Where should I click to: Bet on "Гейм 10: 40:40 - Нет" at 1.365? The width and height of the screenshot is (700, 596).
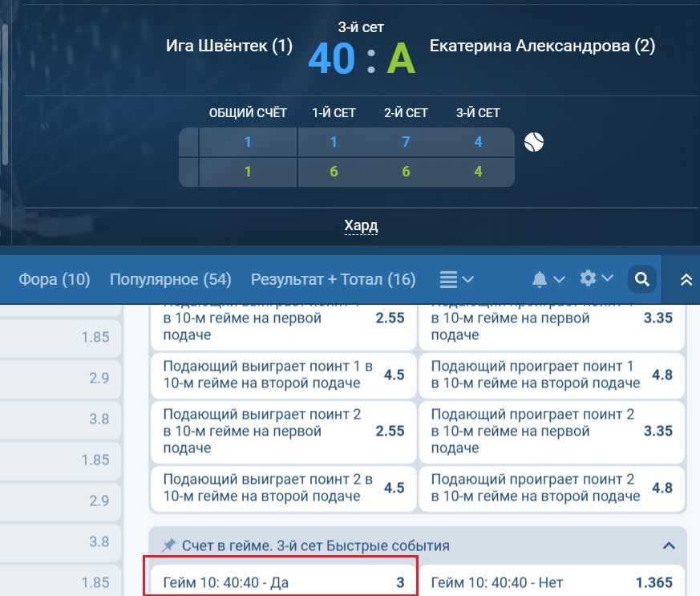tap(552, 583)
